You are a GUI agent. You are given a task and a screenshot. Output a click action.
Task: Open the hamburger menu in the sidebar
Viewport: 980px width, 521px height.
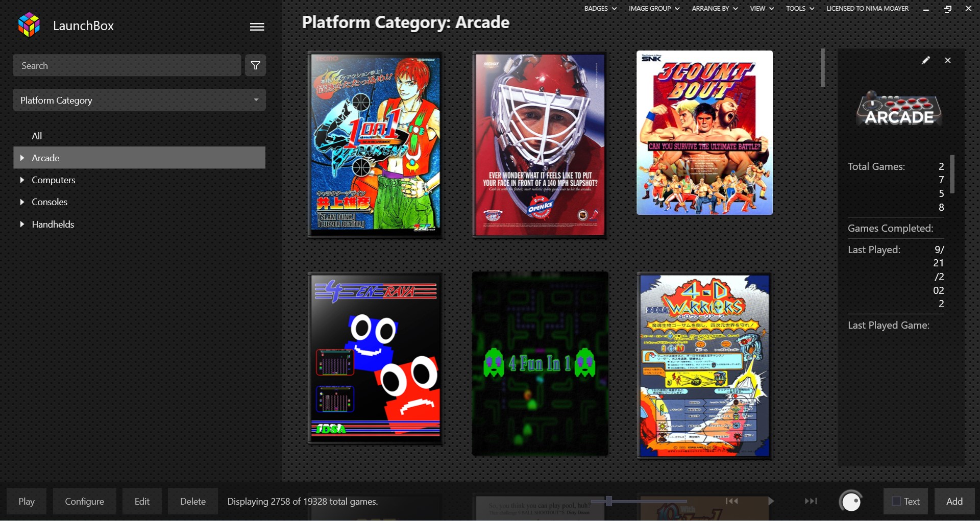[x=257, y=27]
